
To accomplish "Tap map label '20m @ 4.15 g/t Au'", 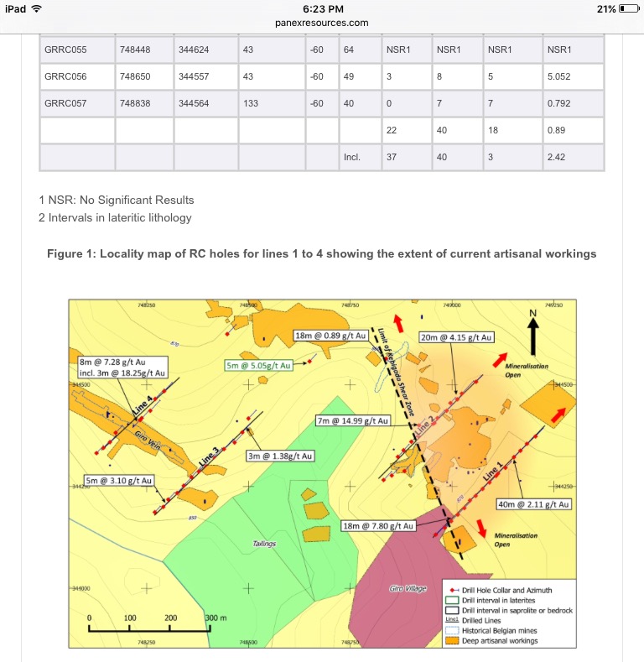I will click(x=457, y=337).
